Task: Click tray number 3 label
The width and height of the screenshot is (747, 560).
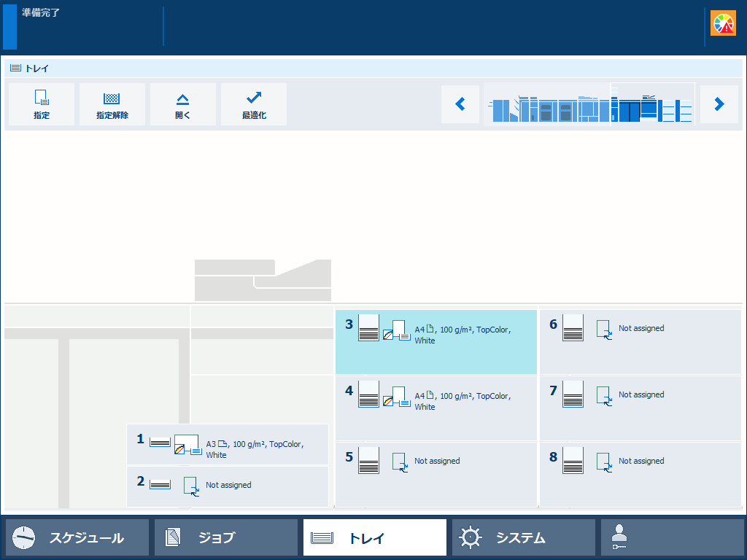Action: tap(349, 324)
